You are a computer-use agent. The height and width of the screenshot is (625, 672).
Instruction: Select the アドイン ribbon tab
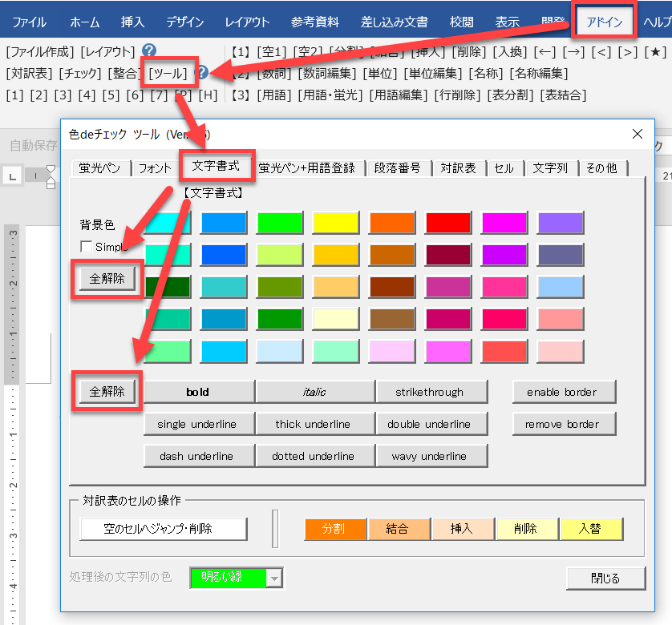605,22
